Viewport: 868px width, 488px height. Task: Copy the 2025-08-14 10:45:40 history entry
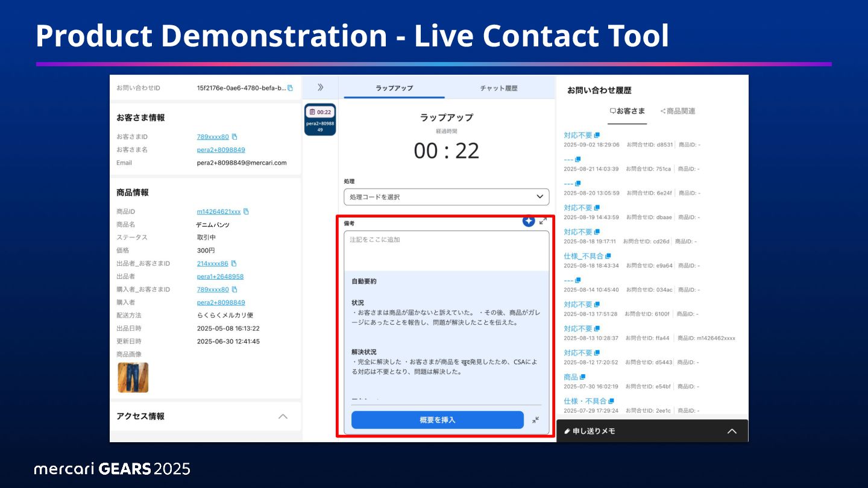point(577,280)
